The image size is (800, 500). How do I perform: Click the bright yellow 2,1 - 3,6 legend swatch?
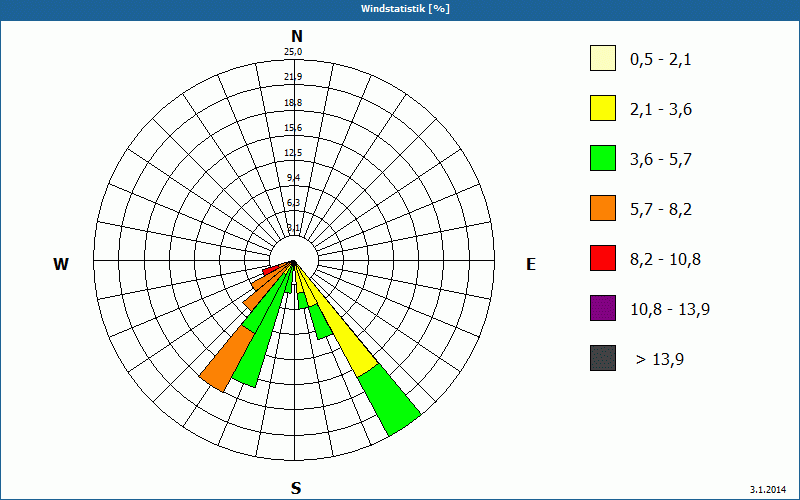(x=603, y=108)
